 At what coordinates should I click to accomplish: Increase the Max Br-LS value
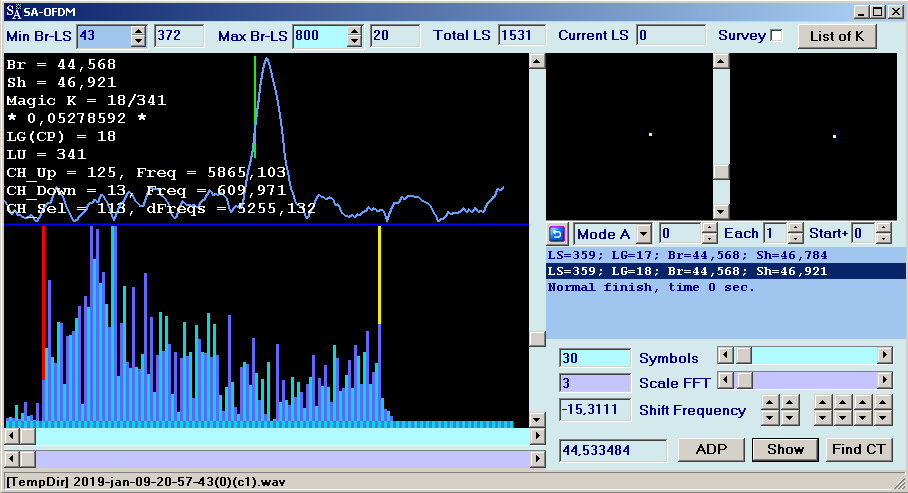(354, 31)
